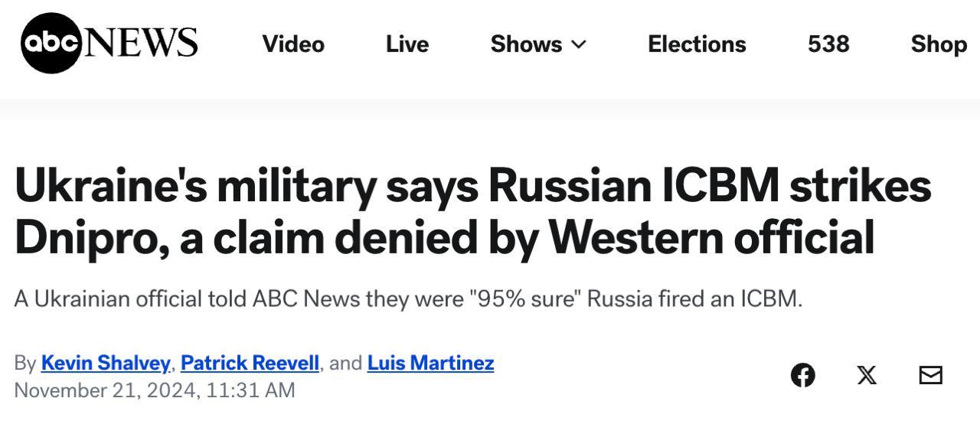Share the article on Facebook

[802, 375]
